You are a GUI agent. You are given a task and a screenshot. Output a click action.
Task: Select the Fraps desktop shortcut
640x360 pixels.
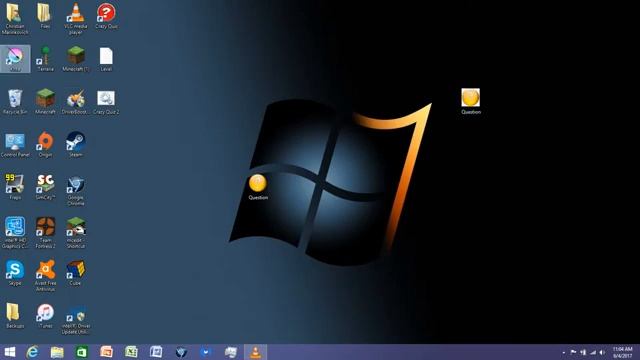[x=15, y=187]
